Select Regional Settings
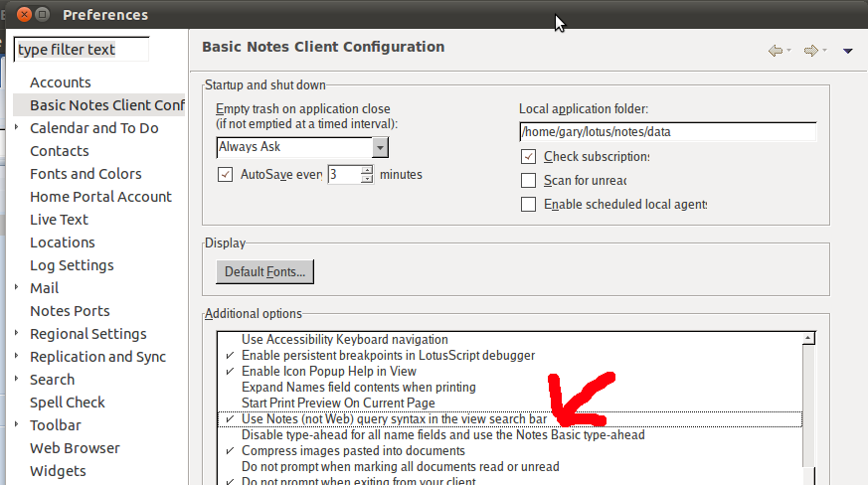The height and width of the screenshot is (485, 868). click(x=88, y=334)
